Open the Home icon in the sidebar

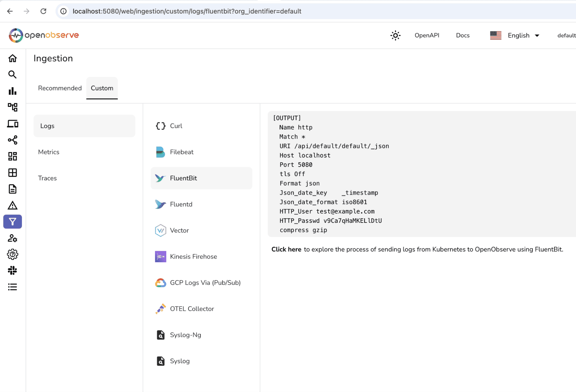click(x=12, y=58)
